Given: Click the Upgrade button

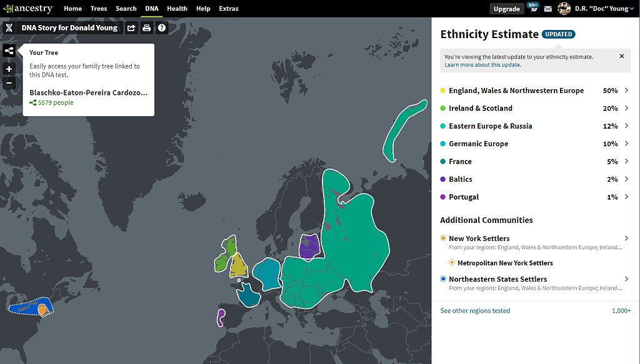Looking at the screenshot, I should (x=506, y=9).
